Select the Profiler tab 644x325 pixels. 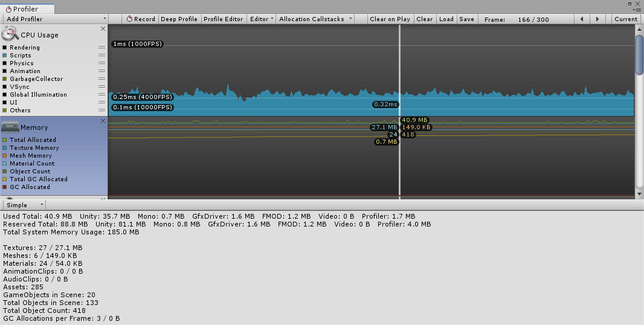27,8
